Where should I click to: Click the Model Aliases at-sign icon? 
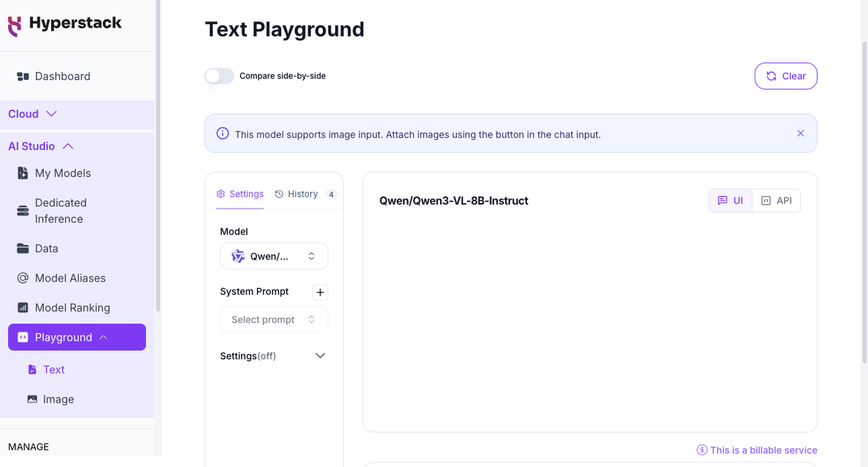click(23, 278)
